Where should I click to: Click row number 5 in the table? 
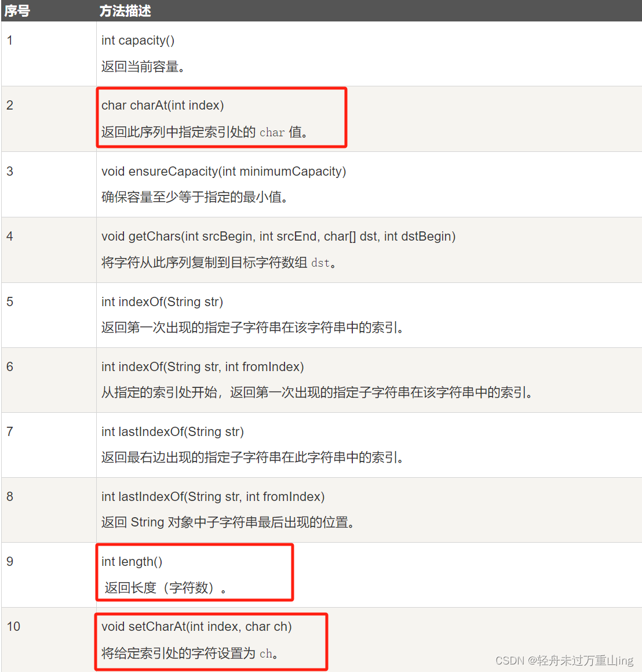pyautogui.click(x=9, y=302)
